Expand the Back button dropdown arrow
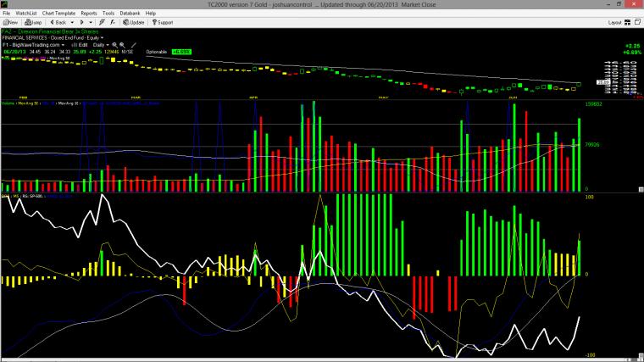The image size is (644, 362). click(72, 23)
